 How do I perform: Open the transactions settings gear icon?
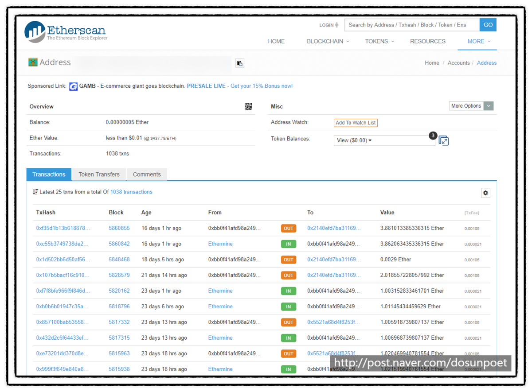(485, 193)
